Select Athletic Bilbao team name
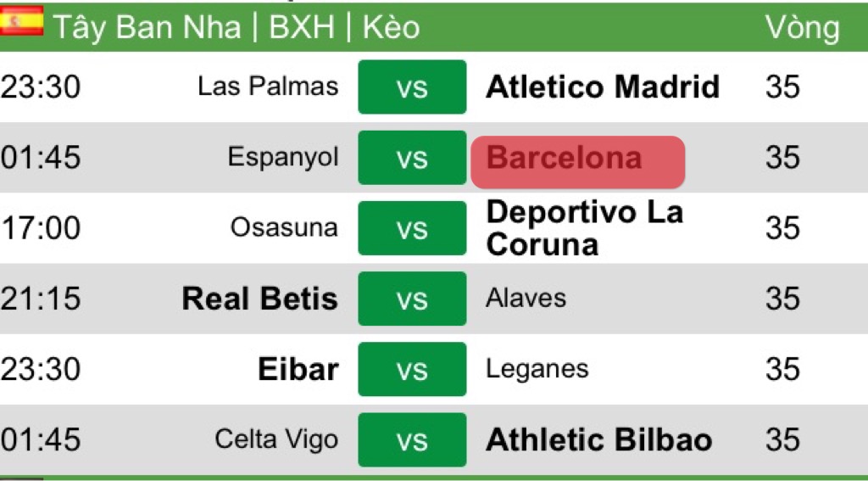The height and width of the screenshot is (481, 868). 599,440
